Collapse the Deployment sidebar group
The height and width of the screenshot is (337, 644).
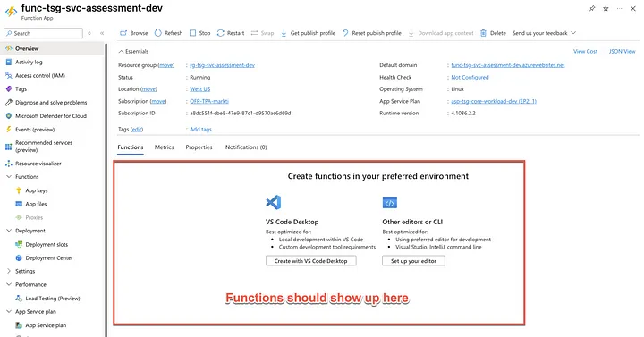[9, 231]
